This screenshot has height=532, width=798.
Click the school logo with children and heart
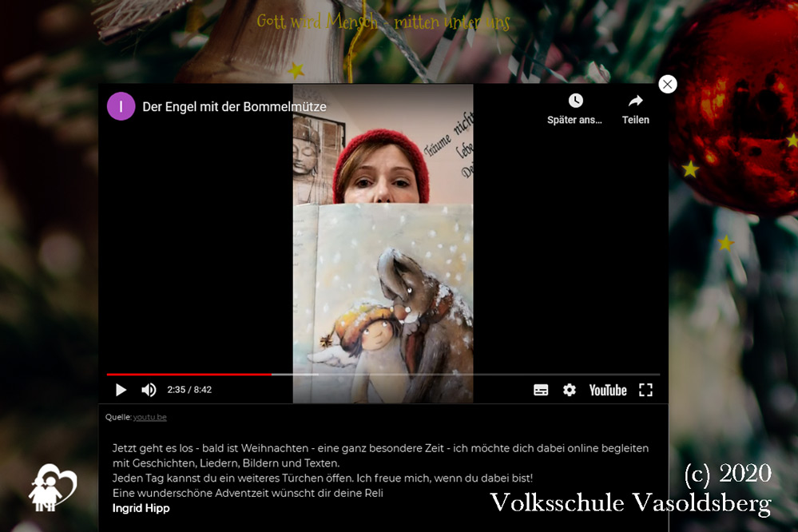(x=53, y=488)
